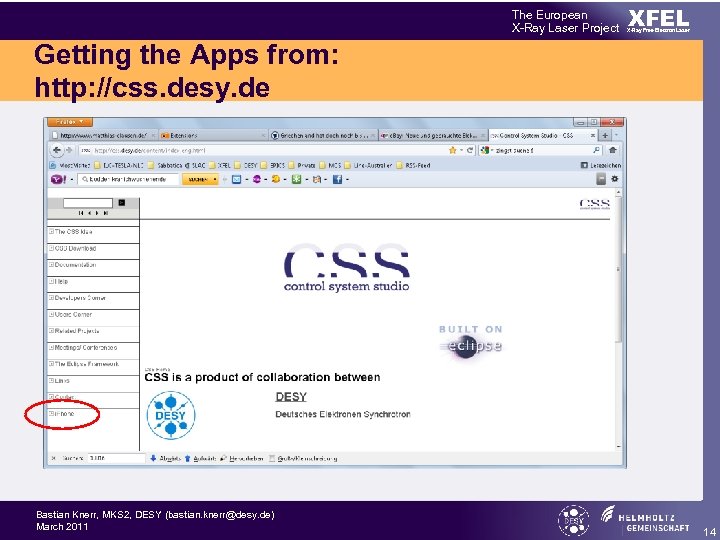Expand the Documentation tree node
This screenshot has height=540, width=720.
[51, 265]
